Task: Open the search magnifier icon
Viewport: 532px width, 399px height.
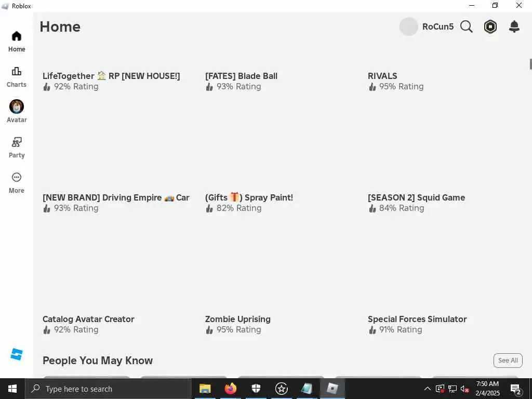Action: (467, 26)
